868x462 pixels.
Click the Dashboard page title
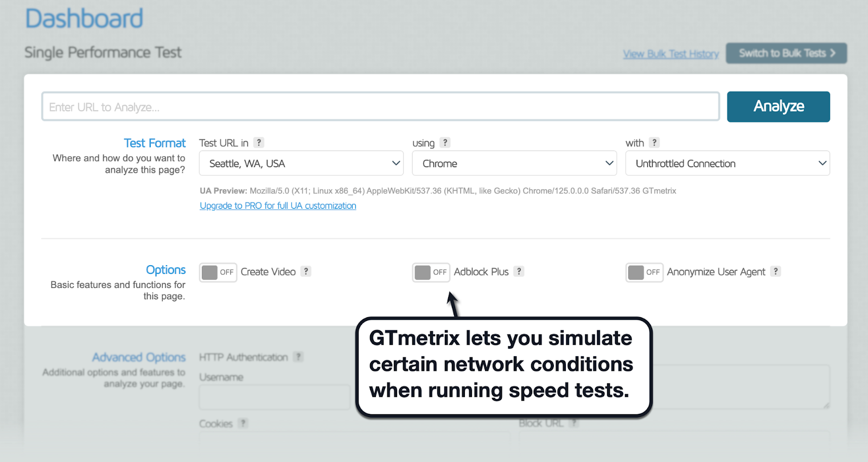(84, 18)
